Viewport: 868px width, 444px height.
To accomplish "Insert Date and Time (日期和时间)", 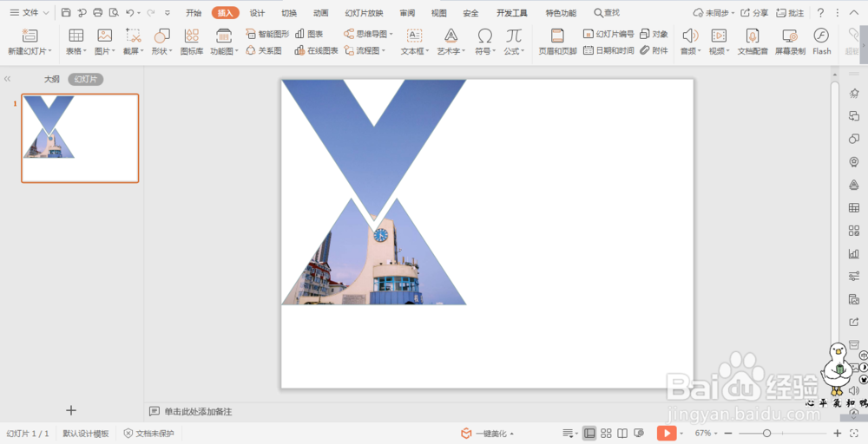I will point(608,50).
